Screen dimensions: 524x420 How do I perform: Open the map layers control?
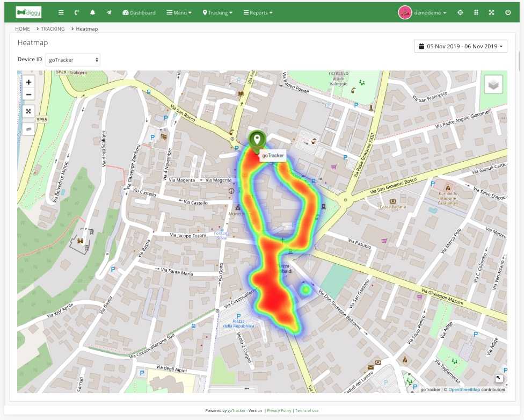click(x=493, y=84)
